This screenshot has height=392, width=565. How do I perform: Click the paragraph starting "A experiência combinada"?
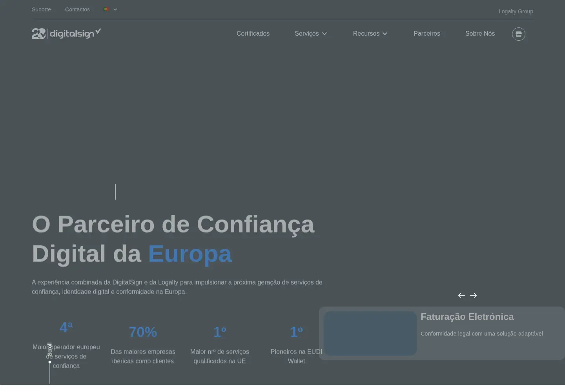[x=177, y=287]
